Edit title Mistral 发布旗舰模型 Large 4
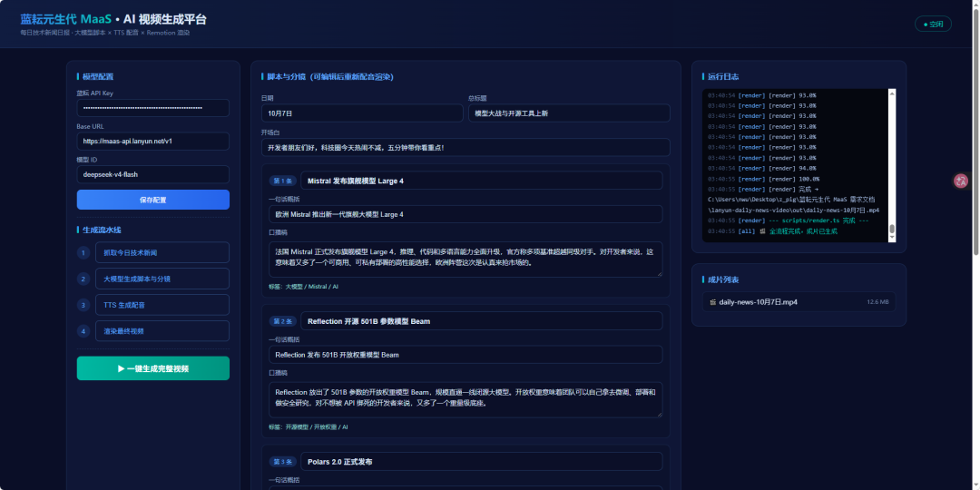This screenshot has width=980, height=490. [x=481, y=181]
